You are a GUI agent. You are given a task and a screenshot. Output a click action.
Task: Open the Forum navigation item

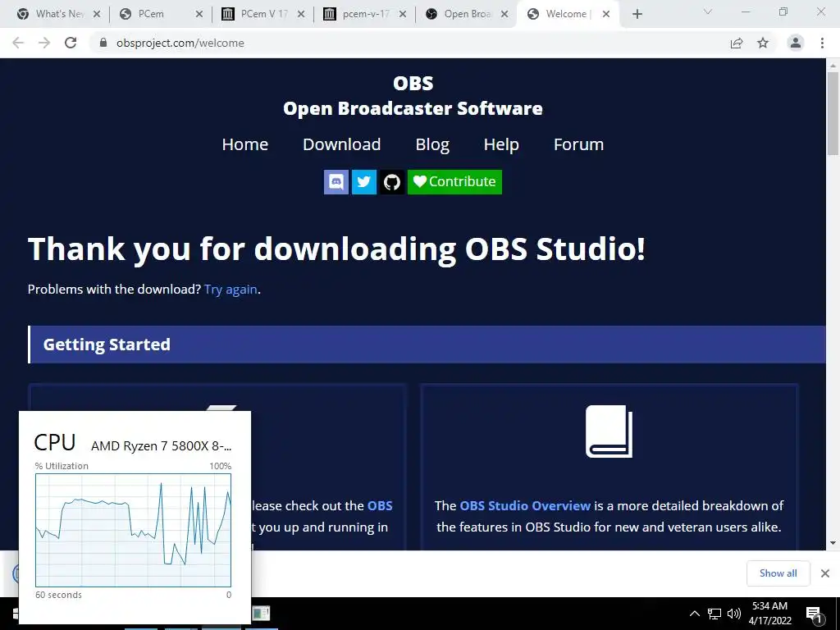pos(578,144)
